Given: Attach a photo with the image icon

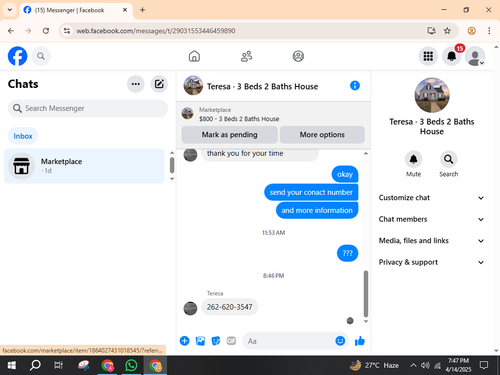Looking at the screenshot, I should point(200,341).
